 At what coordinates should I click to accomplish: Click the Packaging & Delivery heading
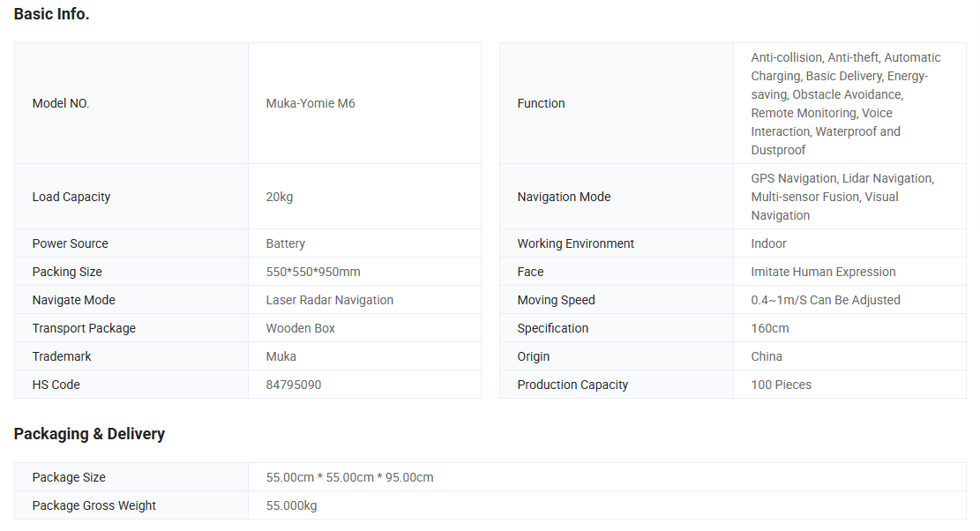(x=89, y=434)
